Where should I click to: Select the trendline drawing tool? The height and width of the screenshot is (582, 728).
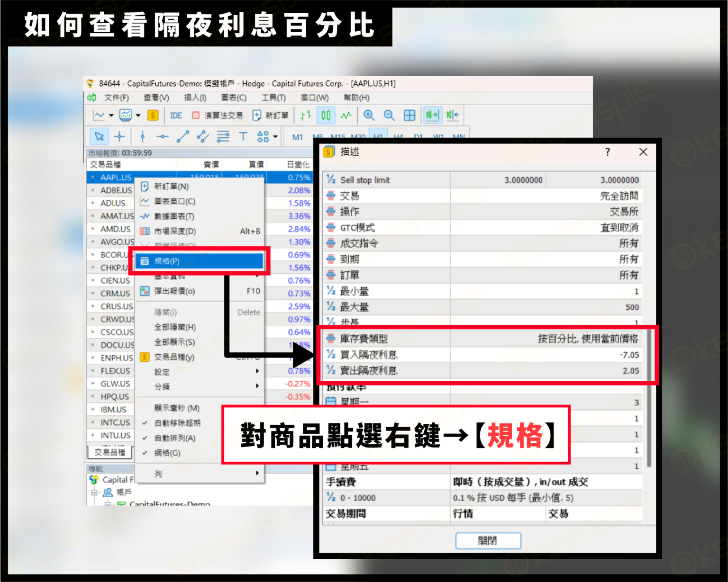182,136
